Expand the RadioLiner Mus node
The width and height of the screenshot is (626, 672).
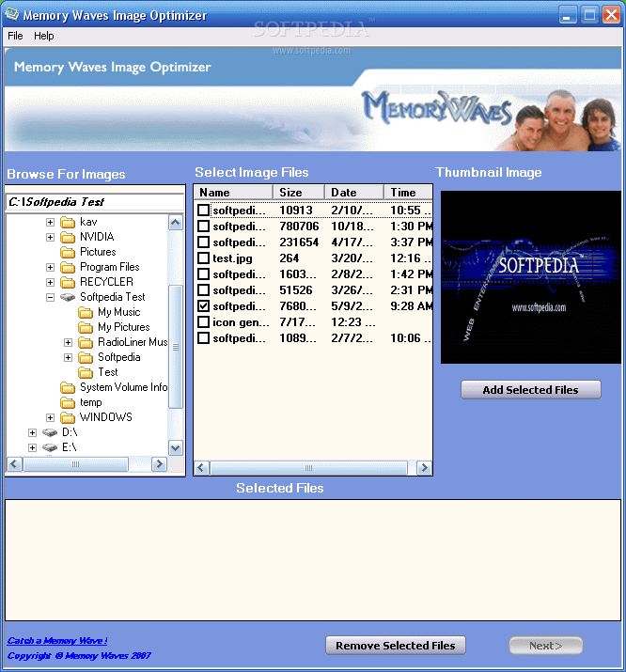click(68, 342)
